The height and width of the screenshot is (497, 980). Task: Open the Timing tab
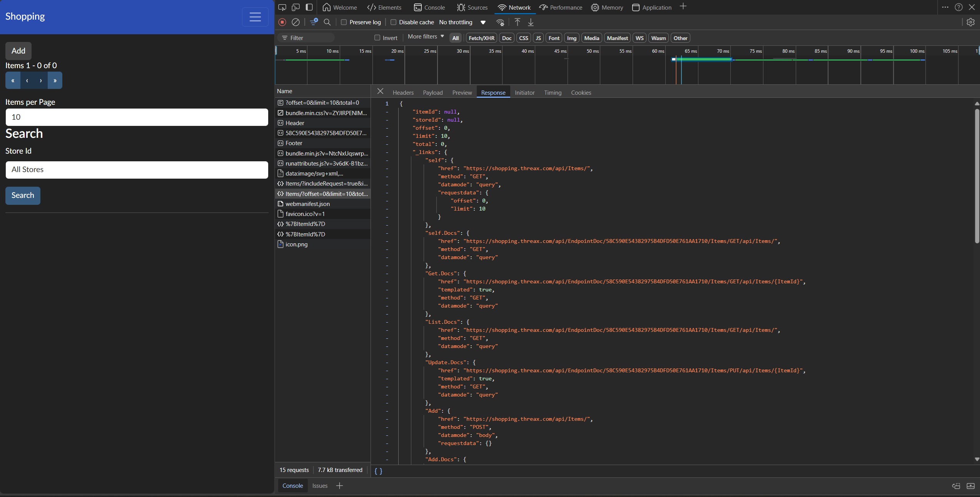point(553,93)
